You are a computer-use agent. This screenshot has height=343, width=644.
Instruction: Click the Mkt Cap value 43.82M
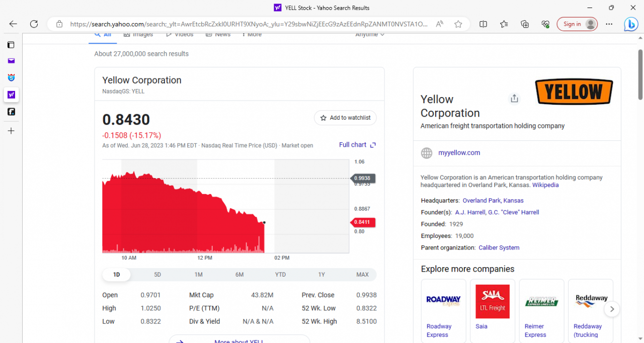(262, 295)
